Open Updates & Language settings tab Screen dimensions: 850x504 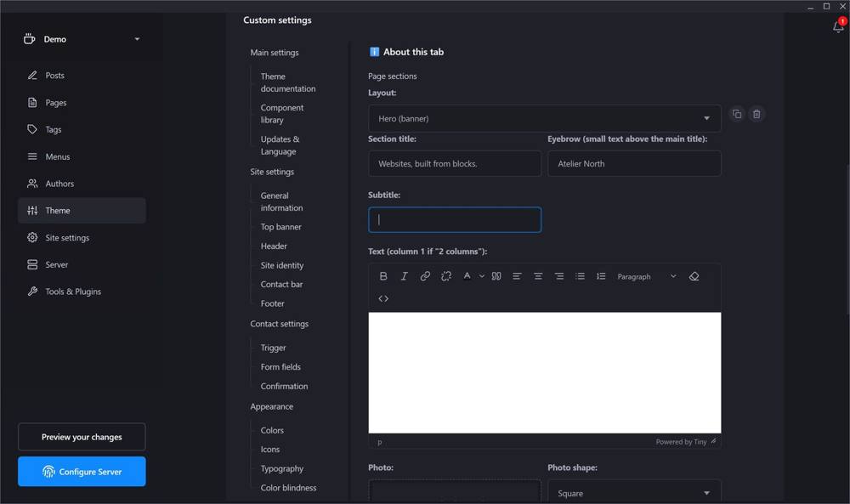280,145
